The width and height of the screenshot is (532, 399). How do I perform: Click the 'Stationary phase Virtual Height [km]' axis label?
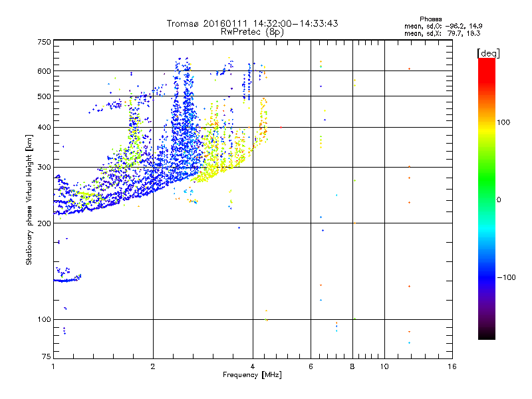(29, 199)
